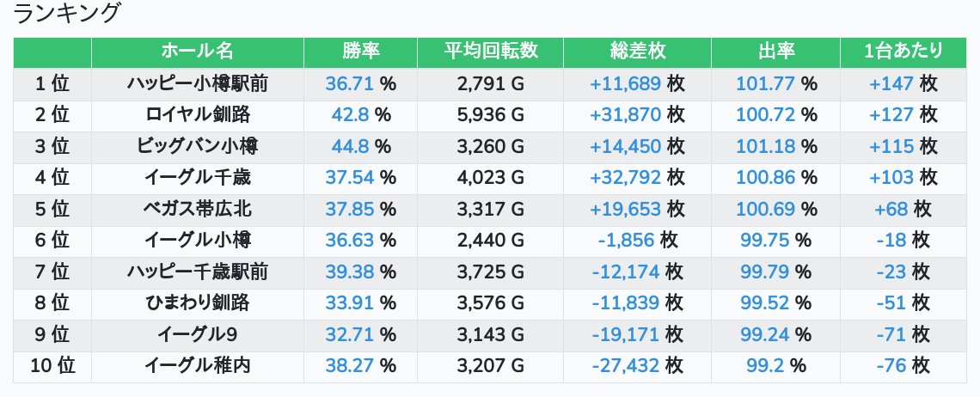980x397 pixels.
Task: Sort by the 総差枚 column header
Action: (637, 52)
